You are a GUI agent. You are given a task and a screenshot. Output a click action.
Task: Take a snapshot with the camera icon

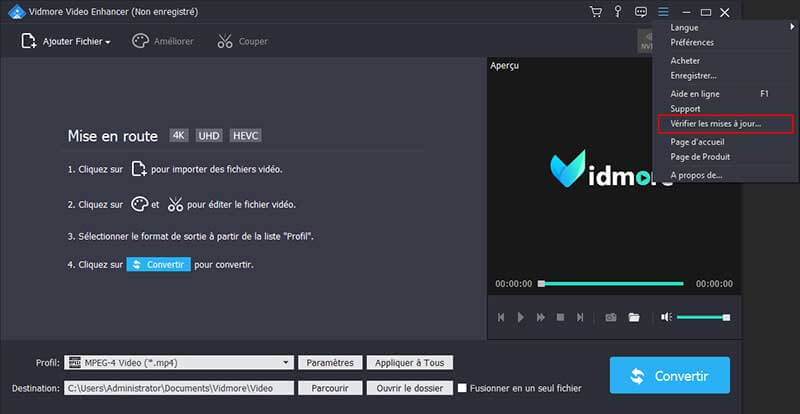click(610, 317)
